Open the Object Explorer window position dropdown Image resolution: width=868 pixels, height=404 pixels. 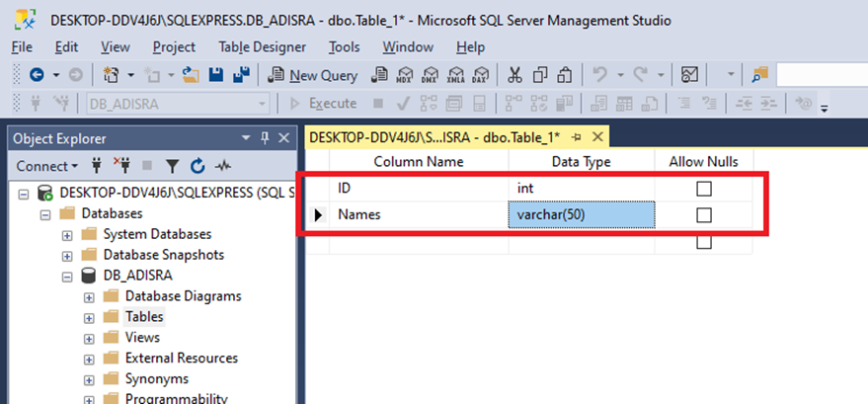pyautogui.click(x=245, y=138)
